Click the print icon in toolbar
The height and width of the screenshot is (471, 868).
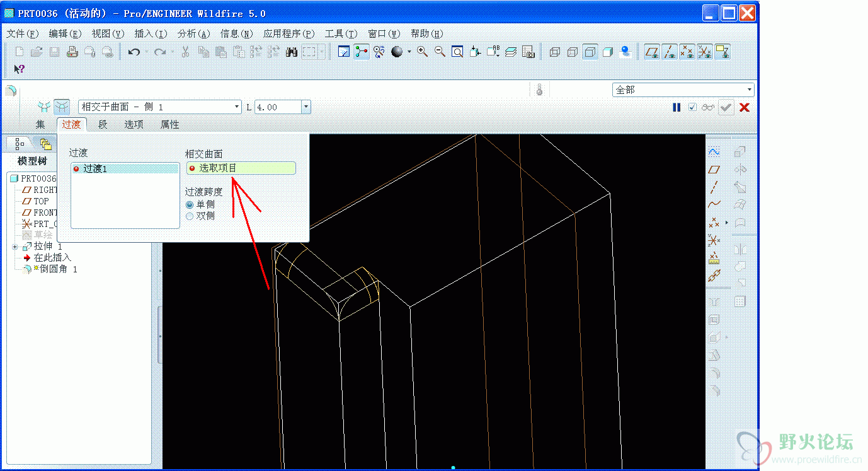[72, 52]
